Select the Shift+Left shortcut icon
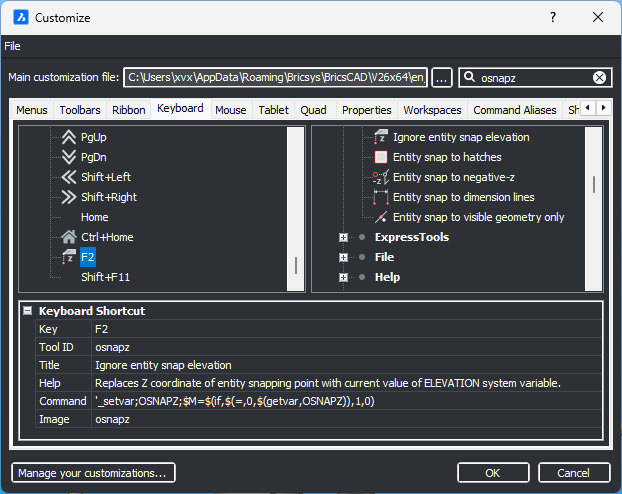The width and height of the screenshot is (622, 494). click(x=69, y=177)
